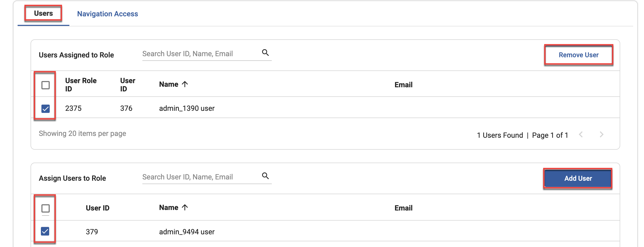Image resolution: width=644 pixels, height=247 pixels.
Task: Uncheck the admin_9494 user row checkbox
Action: click(x=45, y=231)
